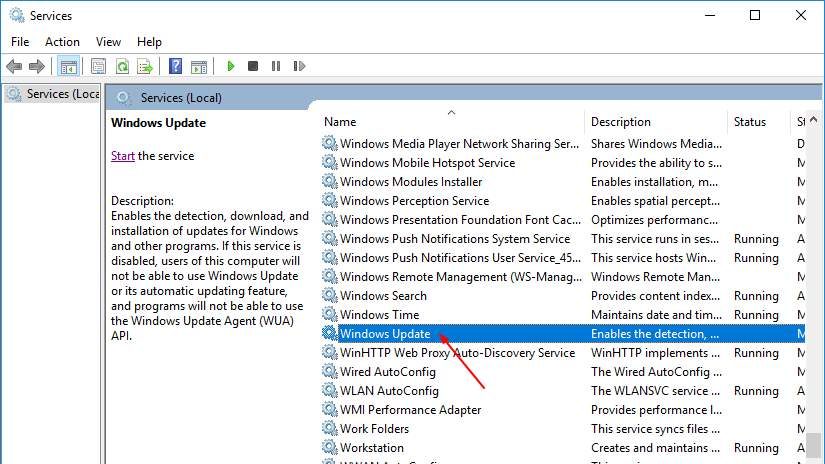This screenshot has width=825, height=464.
Task: Click the Start link for Windows Update
Action: (122, 156)
